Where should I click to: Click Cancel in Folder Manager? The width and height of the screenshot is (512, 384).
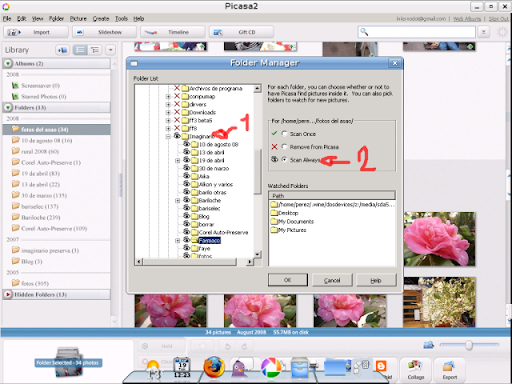332,280
